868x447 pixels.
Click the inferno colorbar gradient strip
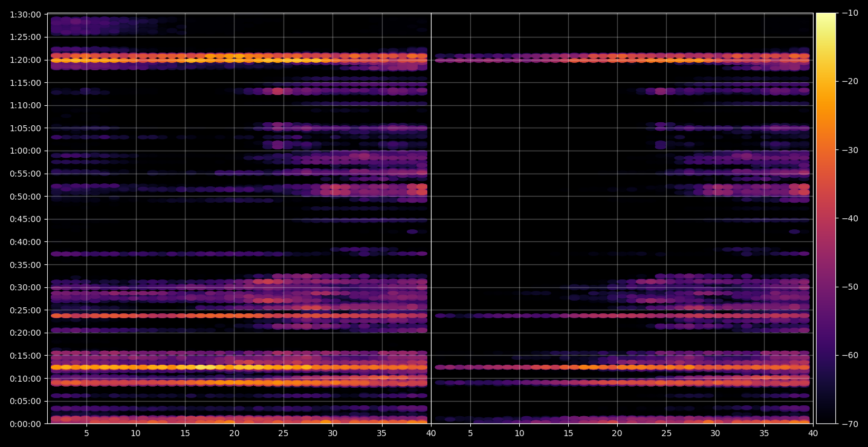826,218
